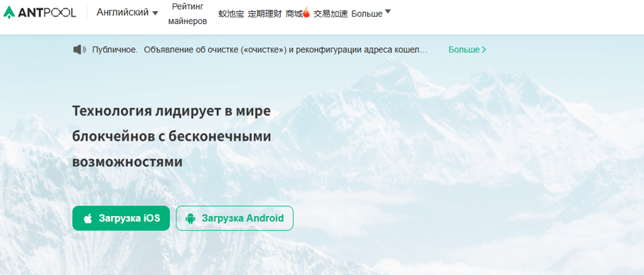Click the Публичное. announcement label
644x275 pixels.
tap(115, 49)
